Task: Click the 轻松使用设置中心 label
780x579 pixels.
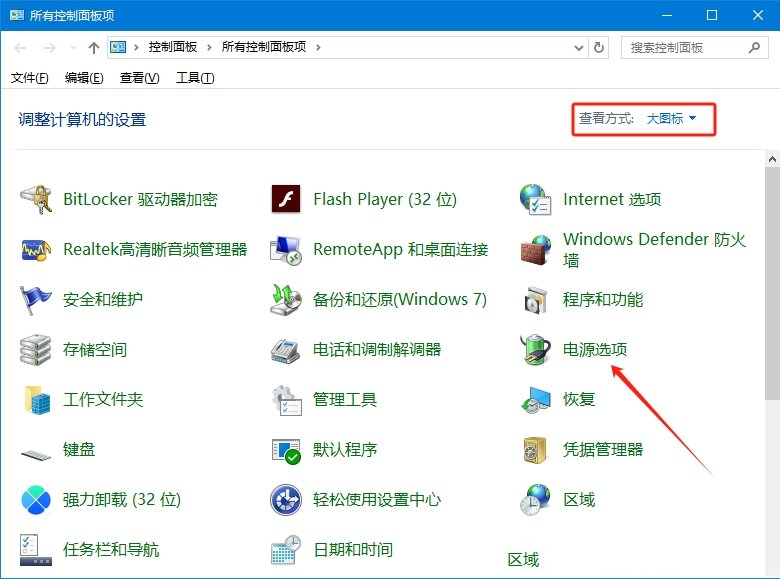Action: pos(377,499)
